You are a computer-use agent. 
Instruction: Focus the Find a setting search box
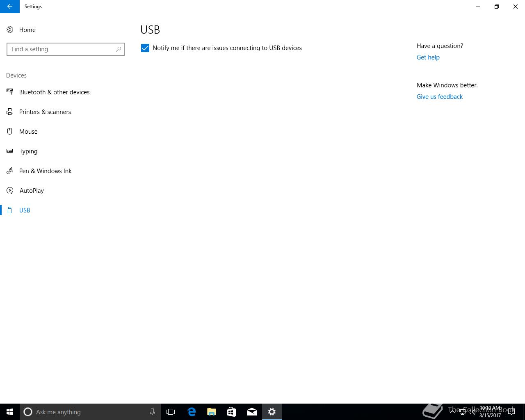[x=66, y=49]
